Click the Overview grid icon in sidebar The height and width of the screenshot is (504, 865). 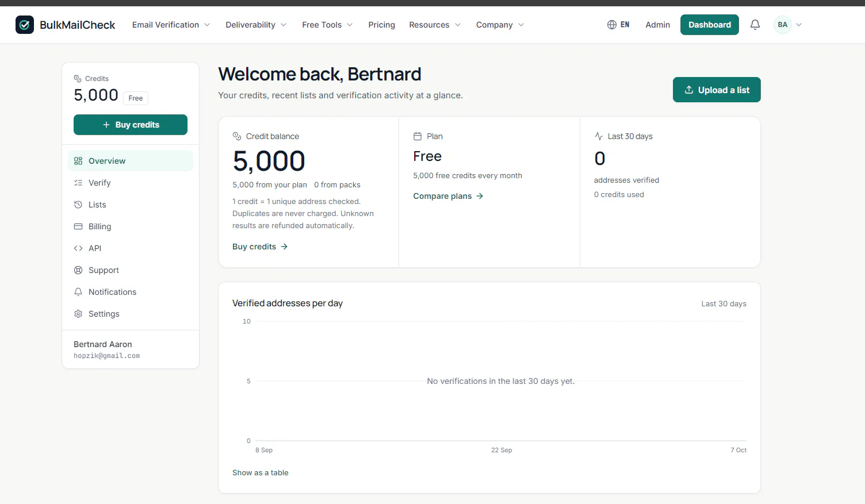(x=78, y=161)
